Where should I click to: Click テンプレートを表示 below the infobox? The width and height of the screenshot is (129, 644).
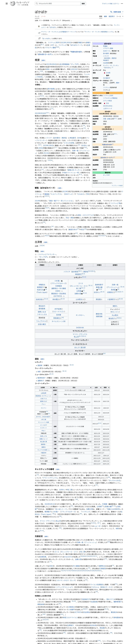coord(117,185)
